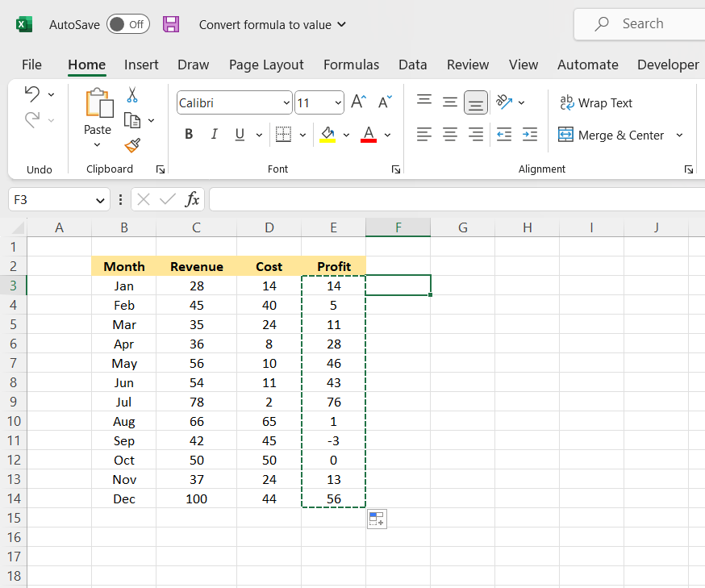This screenshot has width=705, height=588.
Task: Click the Insert Function fx icon
Action: [192, 199]
